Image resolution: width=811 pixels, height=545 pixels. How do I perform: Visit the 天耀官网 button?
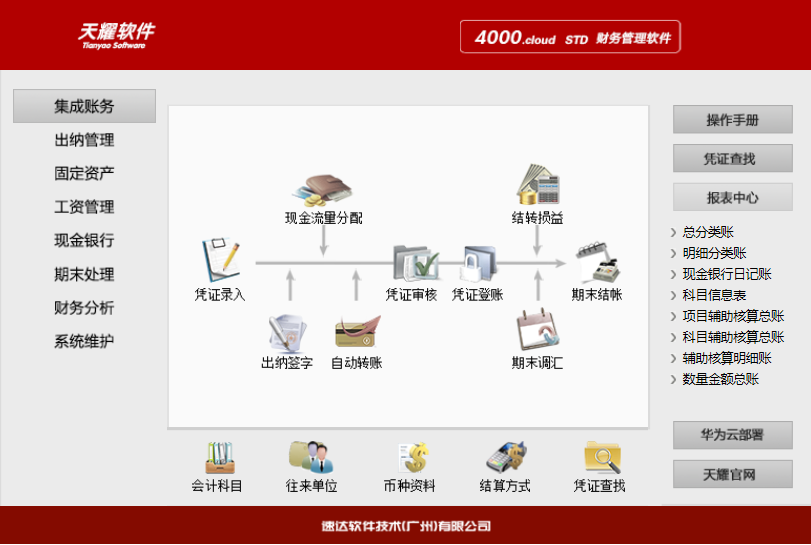(x=732, y=474)
